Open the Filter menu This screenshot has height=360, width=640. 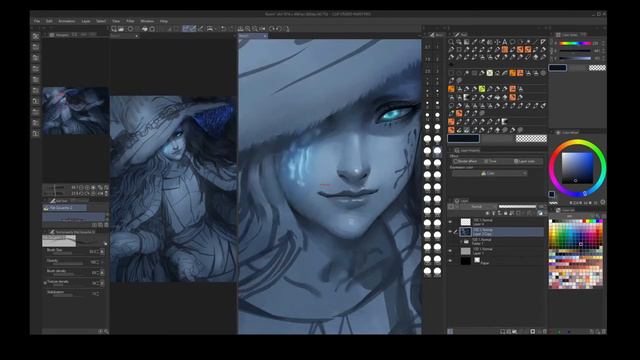(x=130, y=21)
